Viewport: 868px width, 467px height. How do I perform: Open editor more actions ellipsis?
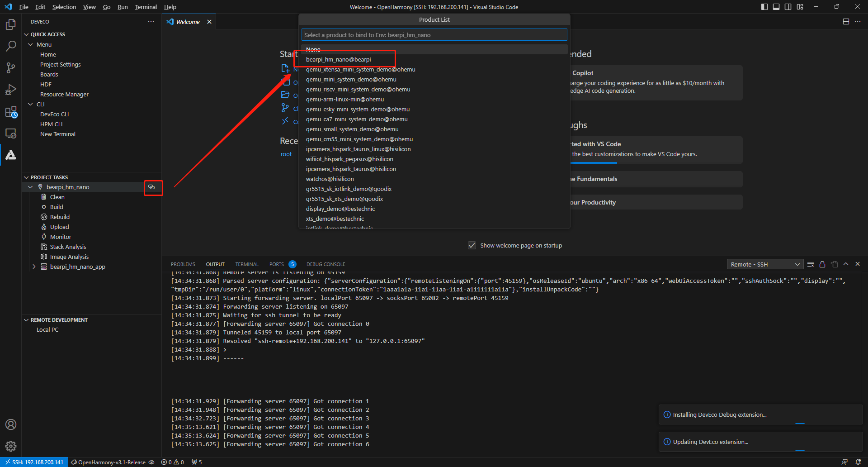858,22
